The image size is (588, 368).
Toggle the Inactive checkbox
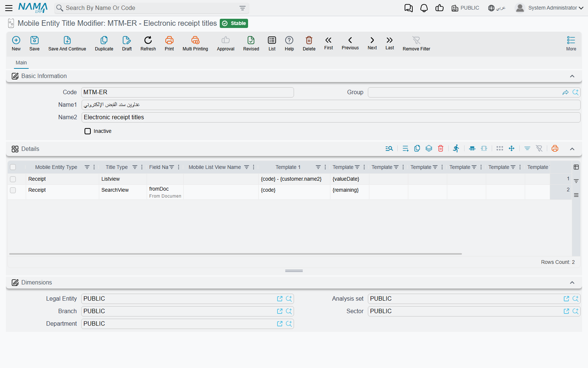tap(87, 131)
